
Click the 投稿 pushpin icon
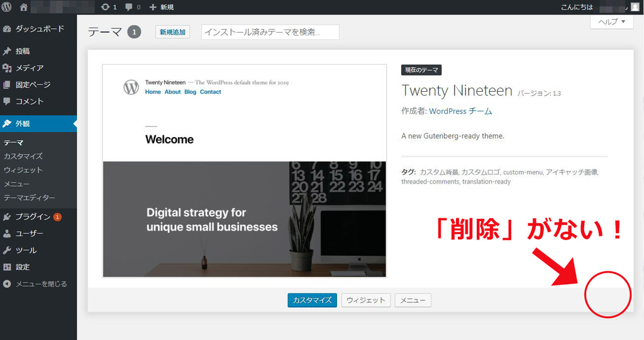tap(6, 51)
